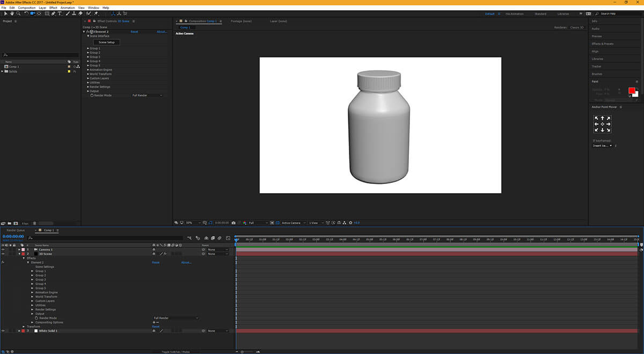
Task: Select the Brush tool
Action: pos(68,13)
